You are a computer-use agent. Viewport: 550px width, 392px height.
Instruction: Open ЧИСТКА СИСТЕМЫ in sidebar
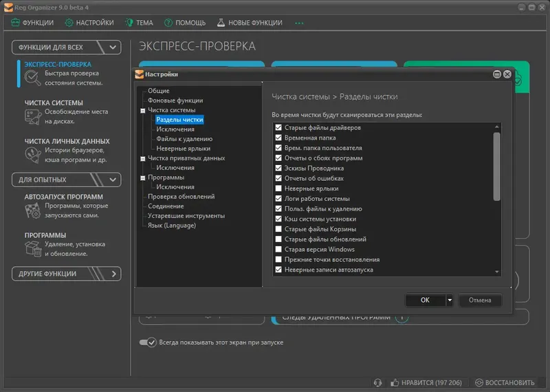click(54, 103)
